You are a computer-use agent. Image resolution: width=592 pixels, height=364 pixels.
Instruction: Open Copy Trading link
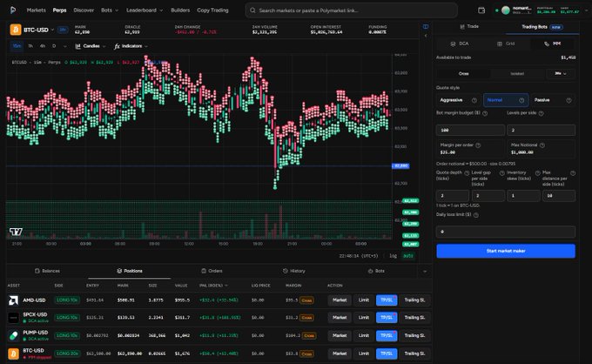(x=212, y=10)
